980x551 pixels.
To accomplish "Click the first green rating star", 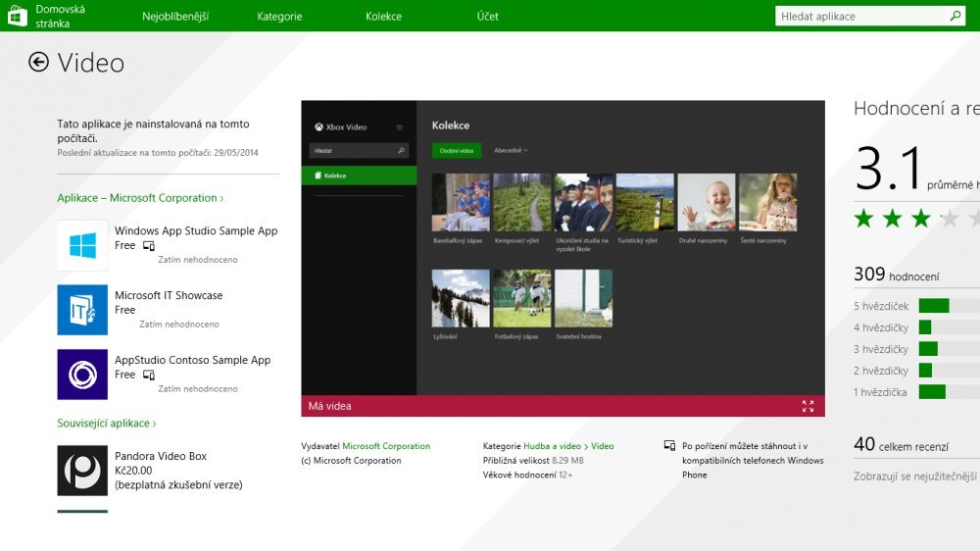I will [x=863, y=219].
